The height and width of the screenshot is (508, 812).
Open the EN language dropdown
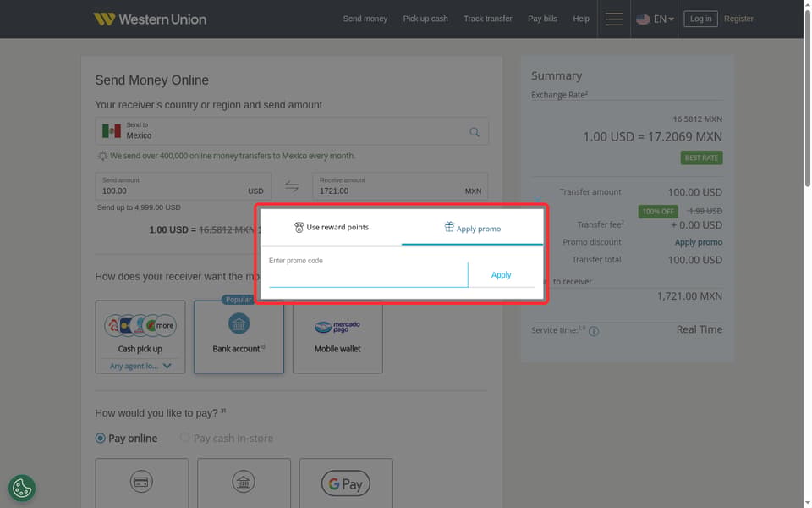[x=663, y=19]
